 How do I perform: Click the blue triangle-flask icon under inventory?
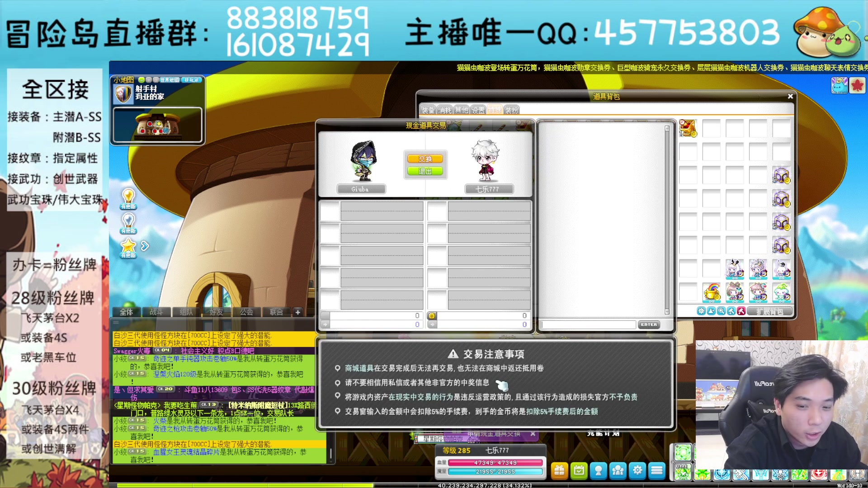(711, 311)
